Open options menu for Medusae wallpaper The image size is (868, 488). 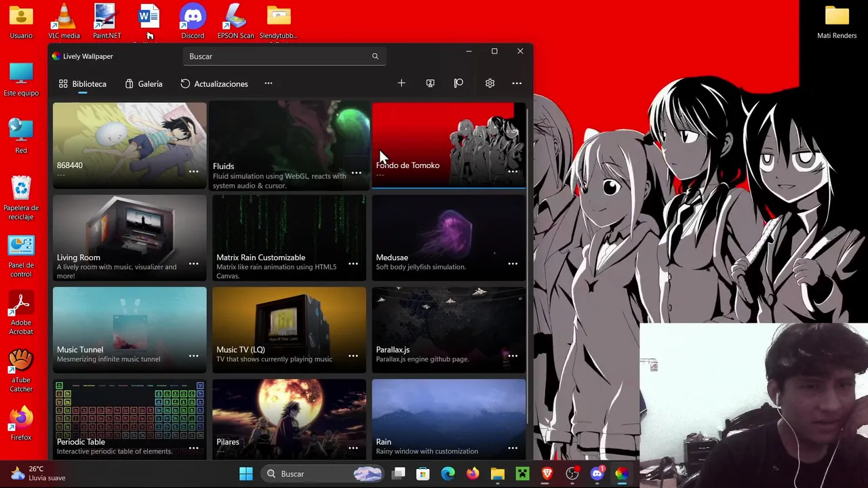[x=513, y=264]
